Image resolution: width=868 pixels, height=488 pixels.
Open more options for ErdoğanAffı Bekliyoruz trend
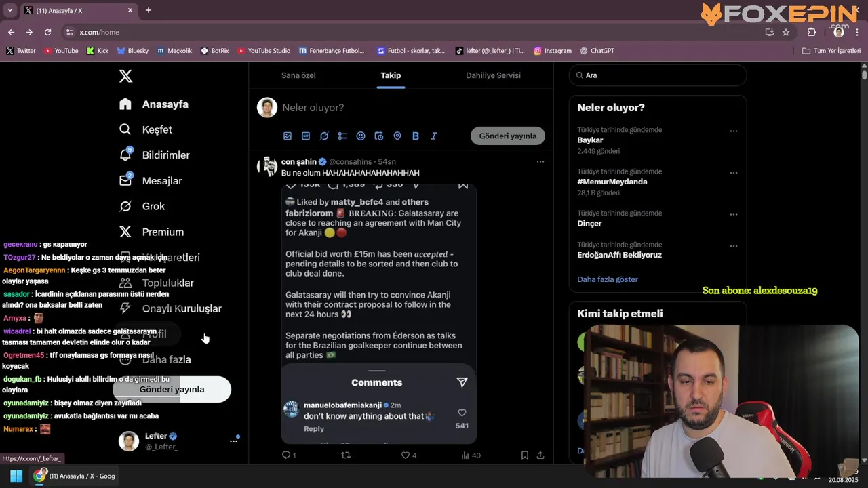coord(733,246)
